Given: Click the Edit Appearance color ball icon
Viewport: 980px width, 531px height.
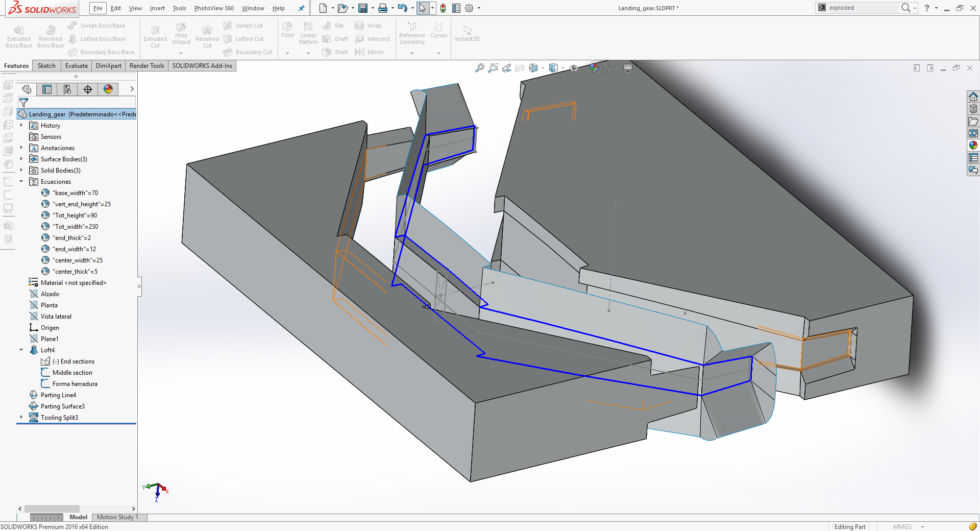Looking at the screenshot, I should pyautogui.click(x=594, y=68).
